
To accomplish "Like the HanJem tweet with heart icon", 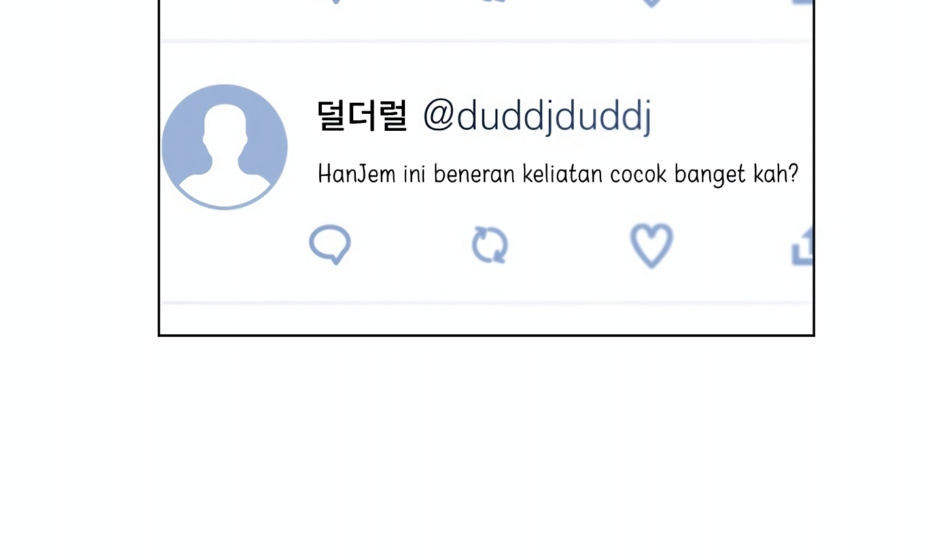I will tap(652, 246).
